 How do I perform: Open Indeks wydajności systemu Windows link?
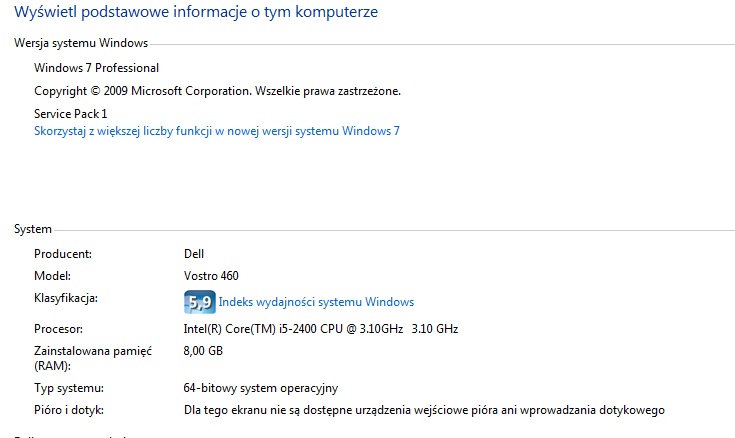tap(316, 302)
